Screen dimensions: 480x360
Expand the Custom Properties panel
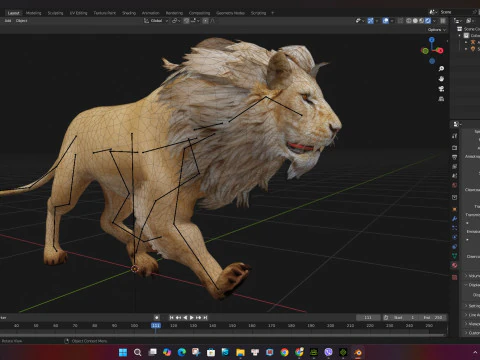click(x=473, y=333)
